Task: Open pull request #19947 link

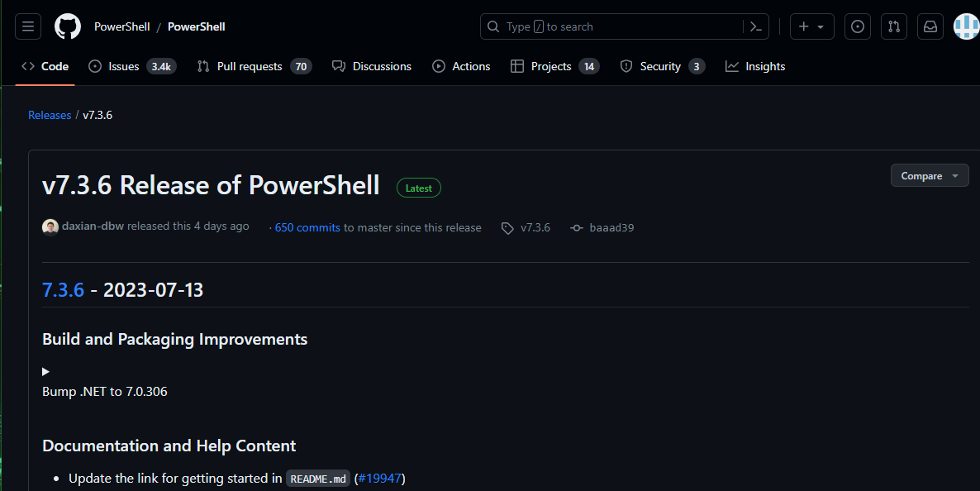Action: pos(379,479)
